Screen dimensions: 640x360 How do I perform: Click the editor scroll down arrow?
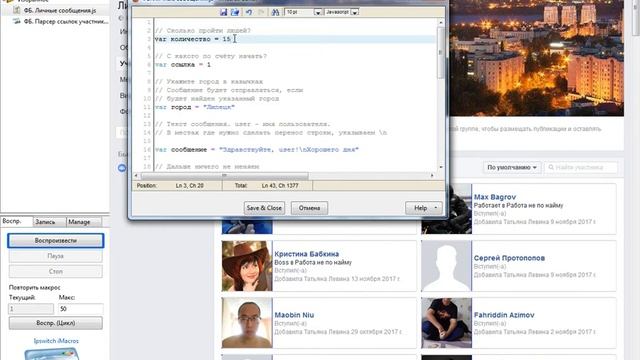pos(440,167)
